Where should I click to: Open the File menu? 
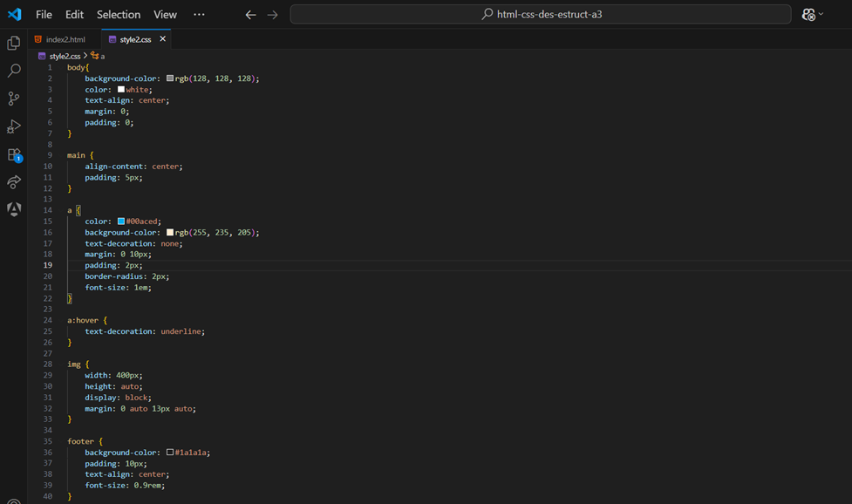point(44,15)
